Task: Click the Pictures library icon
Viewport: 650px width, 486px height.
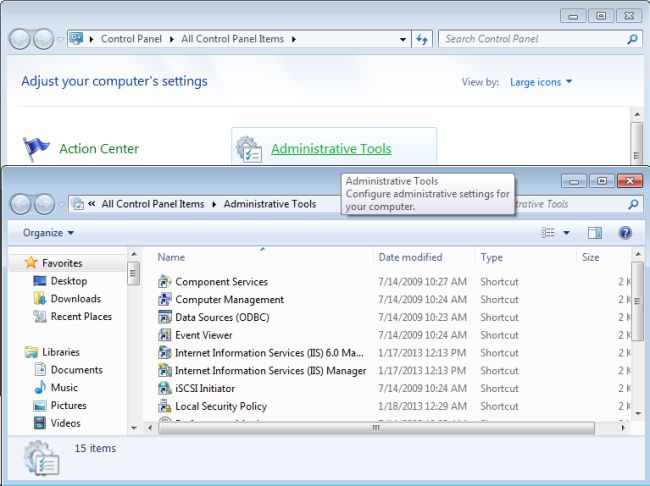Action: point(40,405)
